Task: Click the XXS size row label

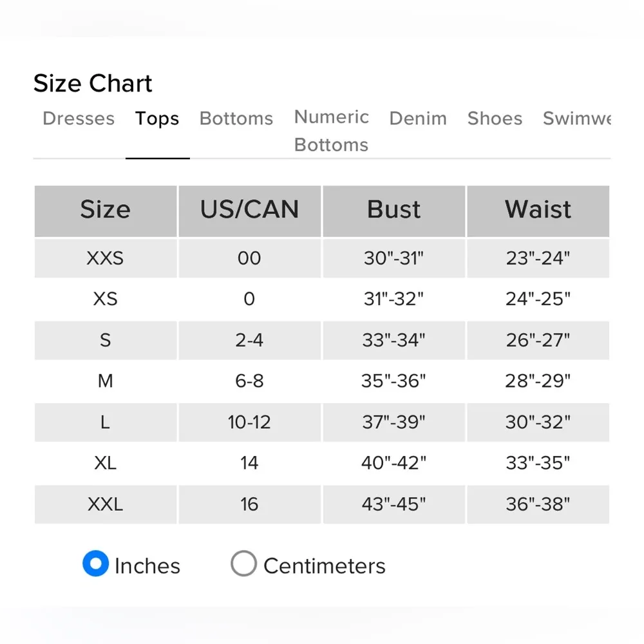Action: (106, 258)
